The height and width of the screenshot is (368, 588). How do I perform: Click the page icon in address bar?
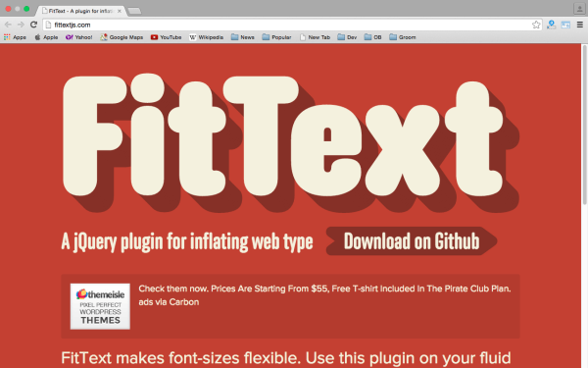(48, 25)
